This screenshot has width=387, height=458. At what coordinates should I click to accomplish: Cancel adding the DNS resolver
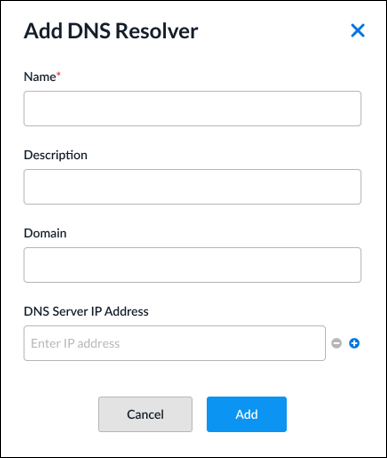[x=145, y=414]
